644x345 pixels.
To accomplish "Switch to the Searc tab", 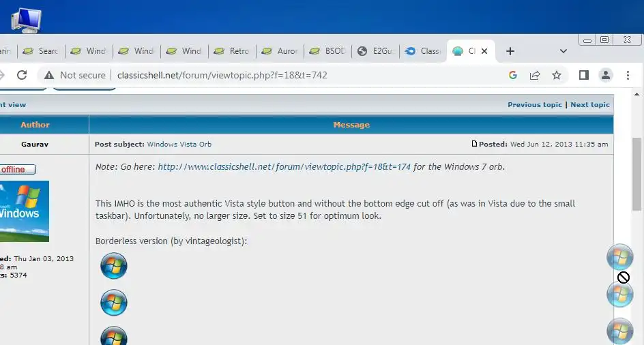I will coord(41,51).
